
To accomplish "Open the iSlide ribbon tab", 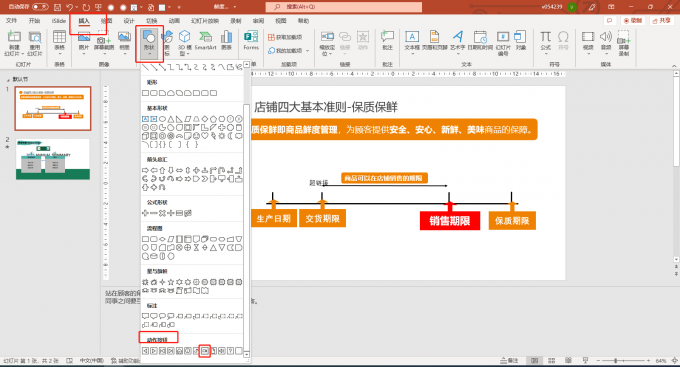I will point(59,21).
